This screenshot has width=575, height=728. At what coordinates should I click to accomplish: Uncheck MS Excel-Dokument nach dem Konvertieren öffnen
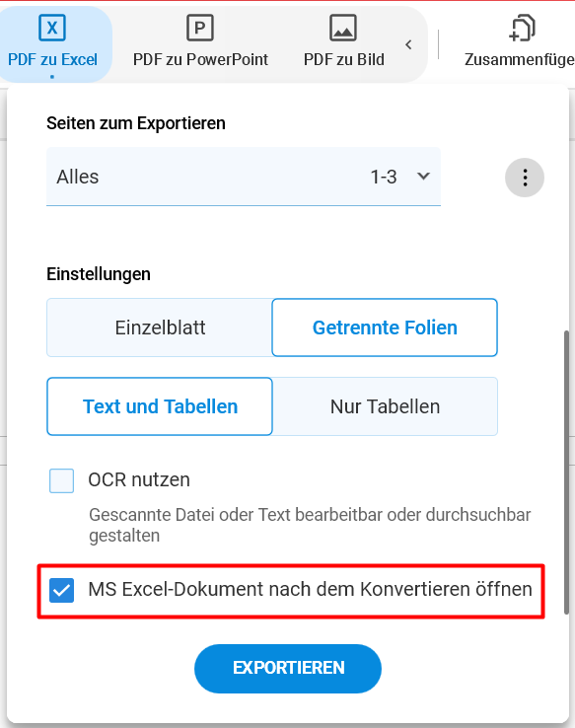coord(62,590)
